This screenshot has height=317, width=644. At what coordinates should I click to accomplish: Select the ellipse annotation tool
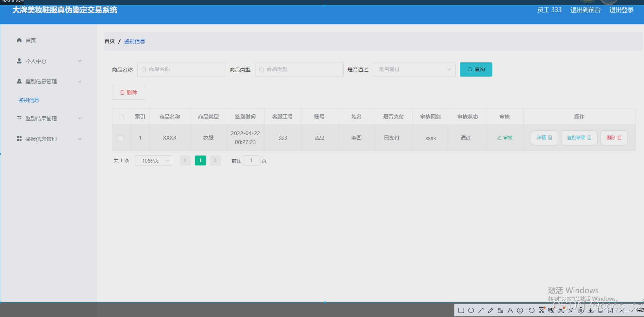(x=471, y=310)
